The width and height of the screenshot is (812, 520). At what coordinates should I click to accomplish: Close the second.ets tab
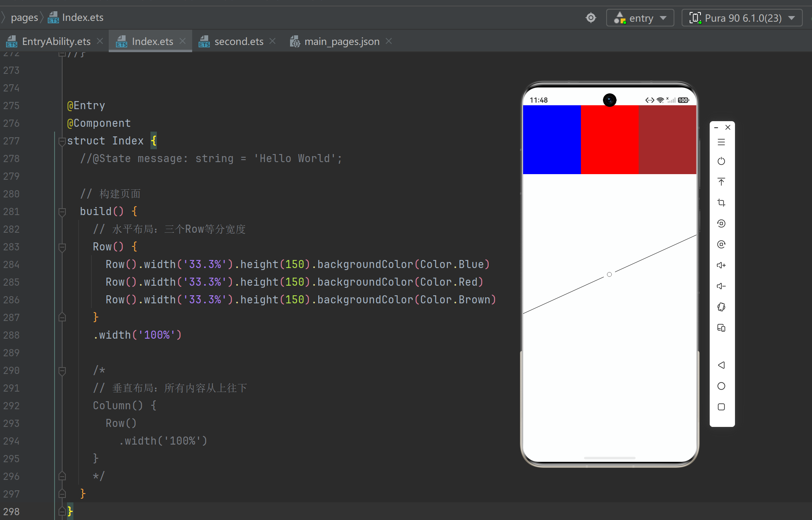[272, 41]
